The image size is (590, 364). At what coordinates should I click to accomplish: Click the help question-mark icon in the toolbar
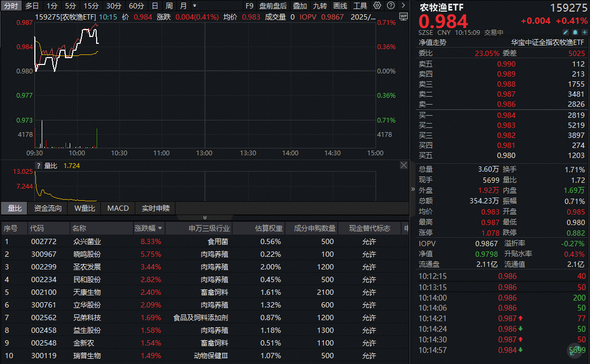tap(390, 6)
